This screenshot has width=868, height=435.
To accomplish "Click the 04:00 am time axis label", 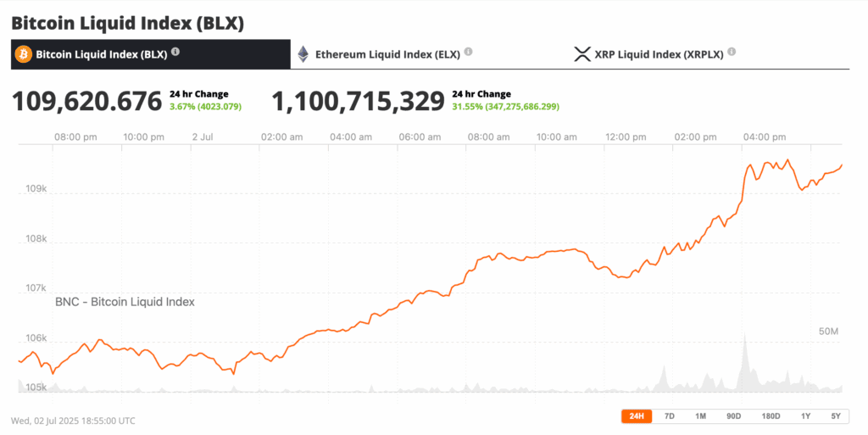I will [x=351, y=137].
